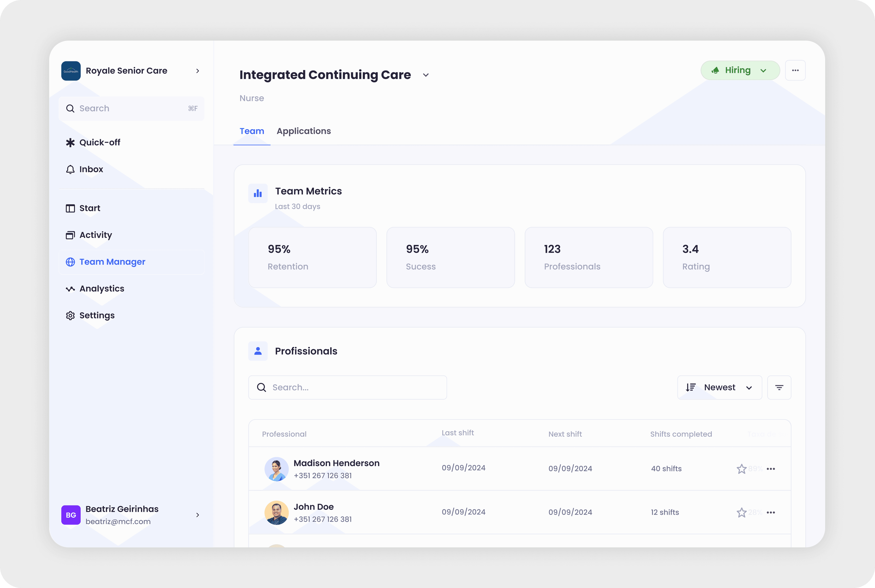Viewport: 875px width, 588px height.
Task: Click the Inbox bell icon
Action: (x=70, y=170)
